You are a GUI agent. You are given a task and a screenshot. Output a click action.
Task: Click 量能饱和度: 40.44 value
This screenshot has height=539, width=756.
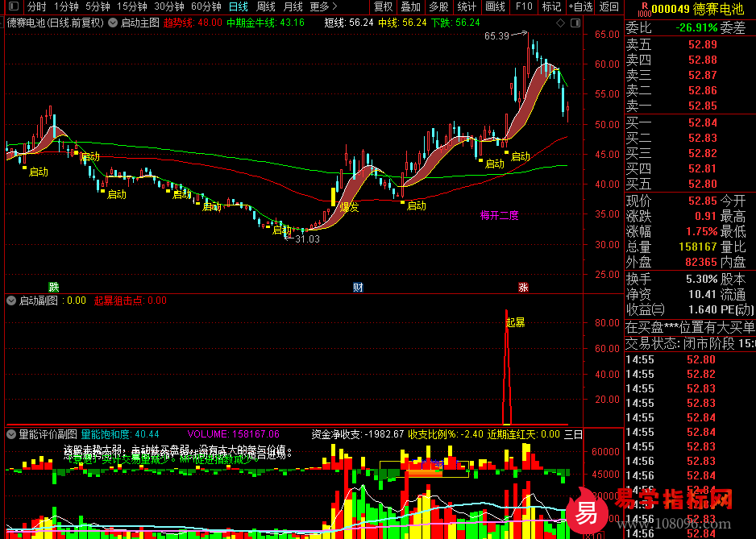[120, 434]
